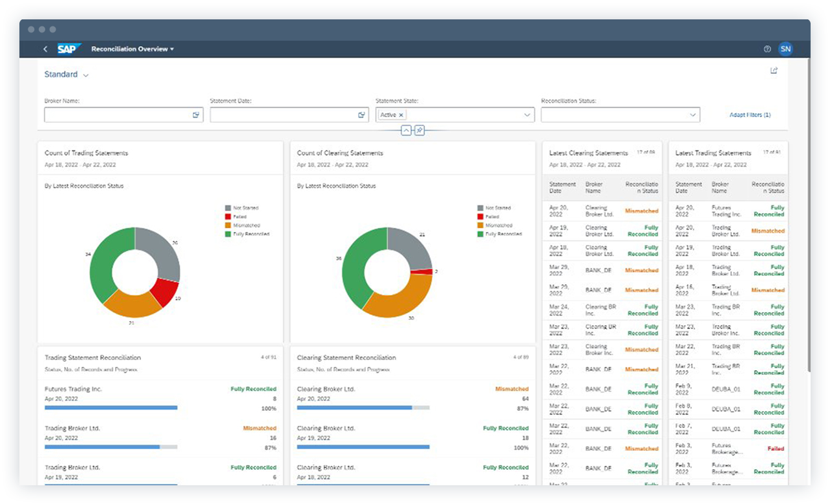Viewport: 830px width, 504px height.
Task: Collapse the filter bar with the chevron
Action: pyautogui.click(x=407, y=130)
